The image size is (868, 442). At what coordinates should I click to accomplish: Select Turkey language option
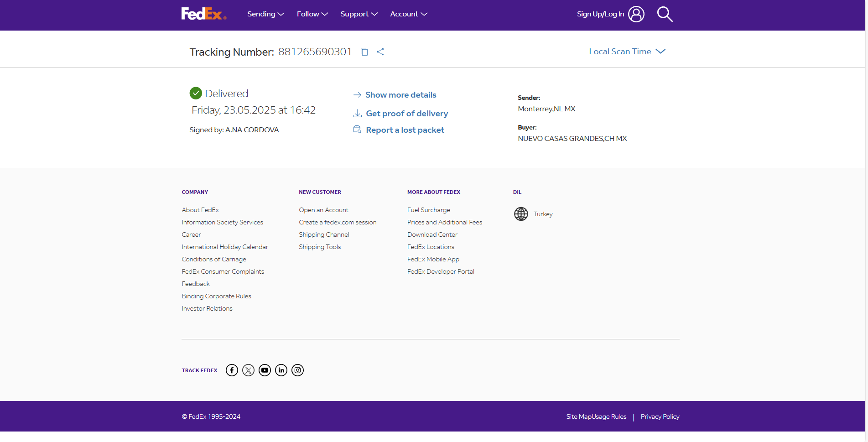[543, 214]
